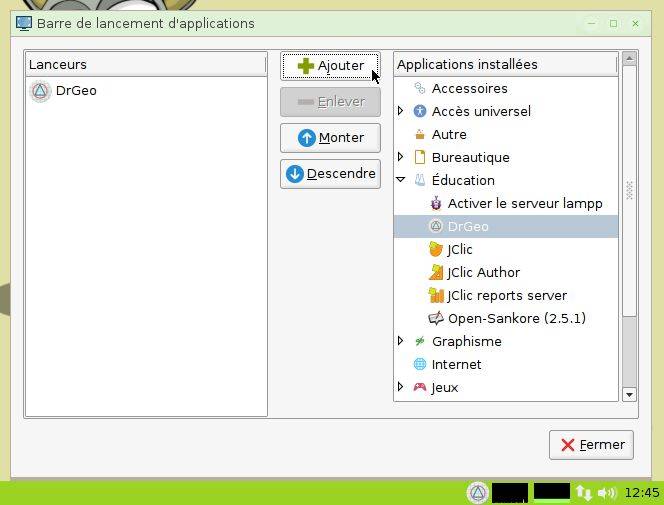Click JClic reports server icon
664x505 pixels.
[x=436, y=295]
